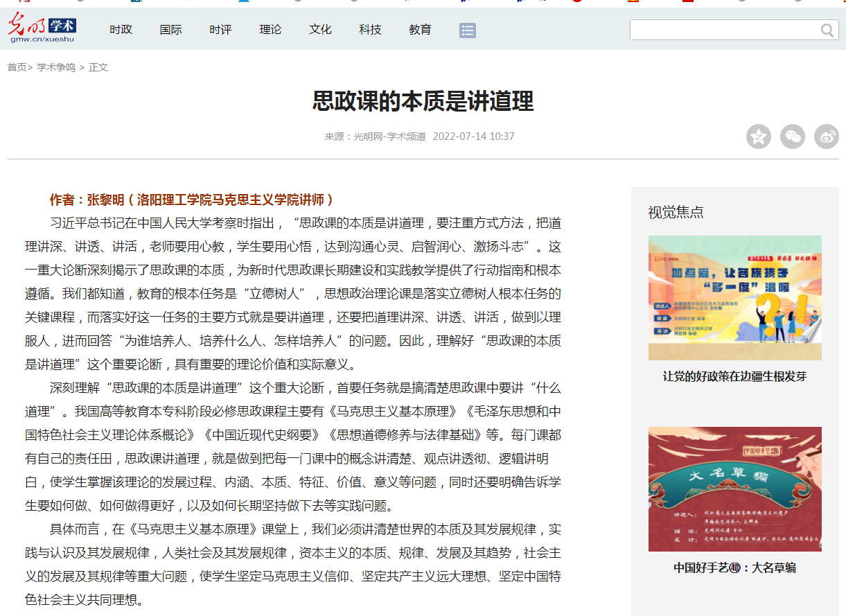This screenshot has height=616, width=846.
Task: Click the paragraph starting 习近平总书记在中国人民大学考察时指出
Action: (x=294, y=294)
